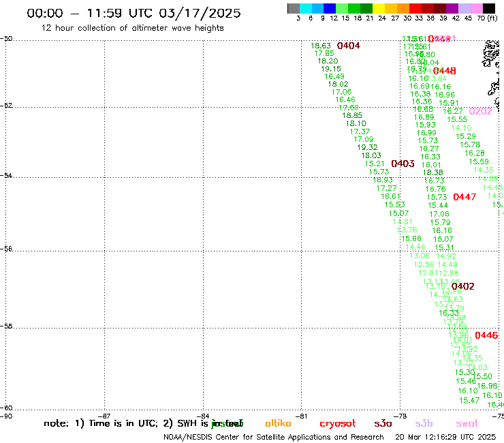Click the cyan swatch in the wave height legend

(x=306, y=8)
